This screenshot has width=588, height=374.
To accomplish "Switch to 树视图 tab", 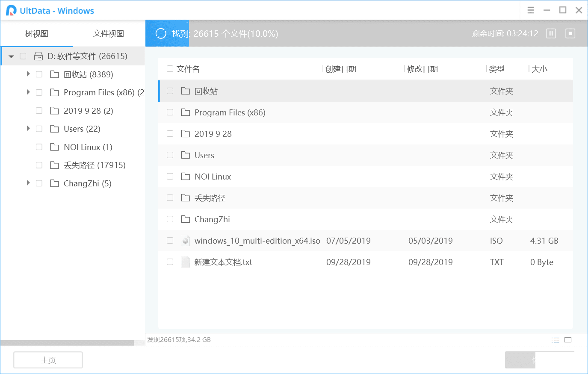I will (37, 34).
